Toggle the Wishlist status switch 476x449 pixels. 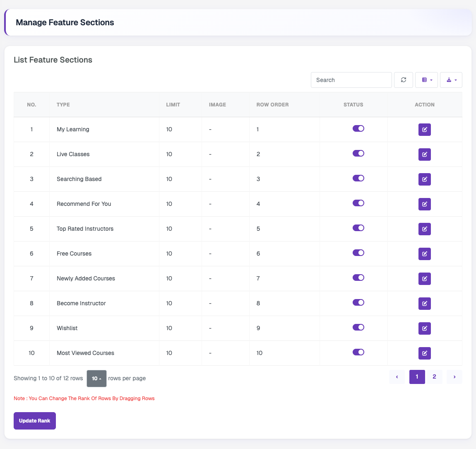tap(358, 328)
